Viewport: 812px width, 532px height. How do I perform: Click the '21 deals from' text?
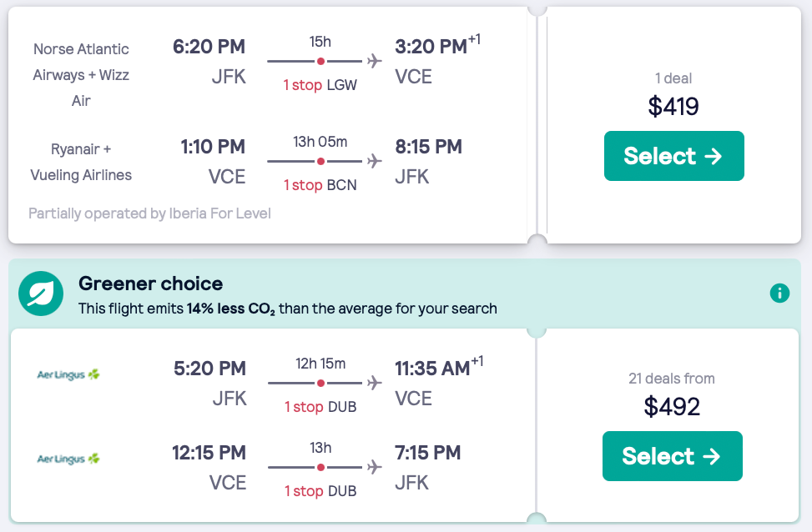672,379
